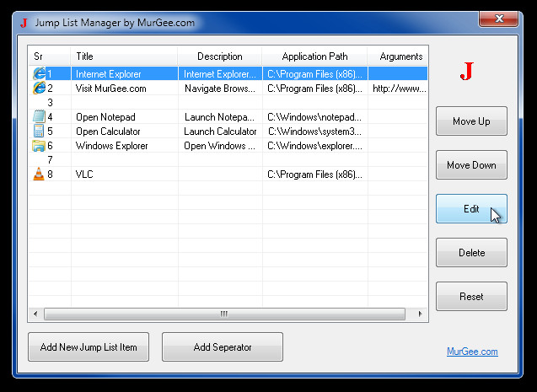This screenshot has width=537, height=392.
Task: Click the Notepad icon in row 4
Action: coord(39,116)
